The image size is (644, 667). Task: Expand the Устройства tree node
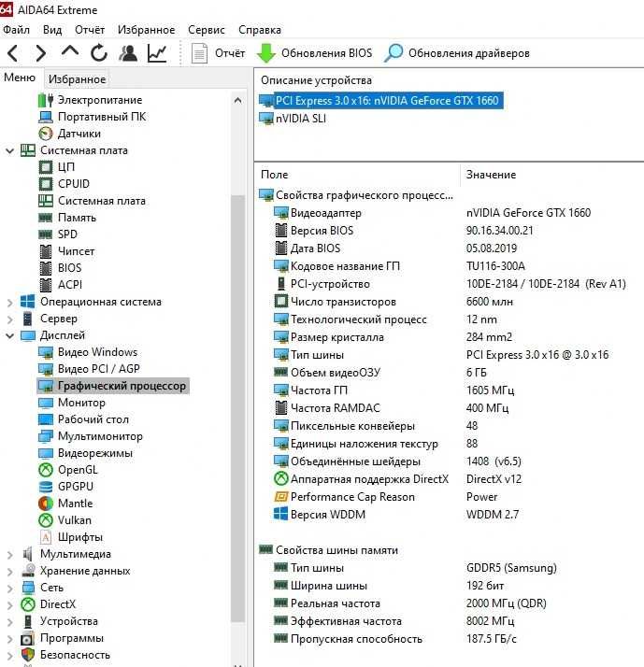click(x=9, y=621)
